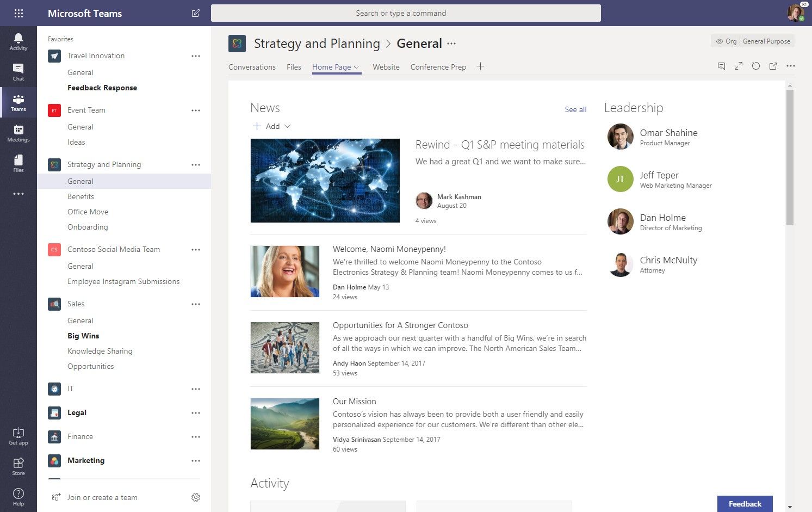Open Employee Instagram Submissions channel
The image size is (812, 512).
tap(123, 281)
